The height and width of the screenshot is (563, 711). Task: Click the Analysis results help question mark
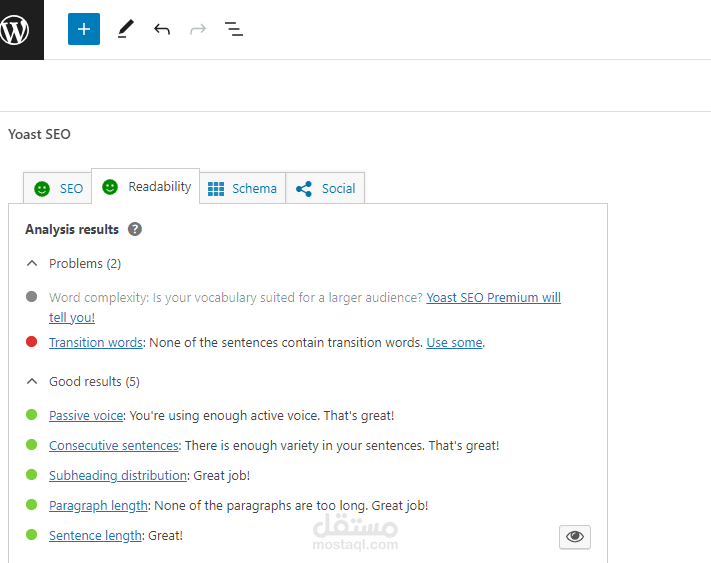tap(135, 229)
